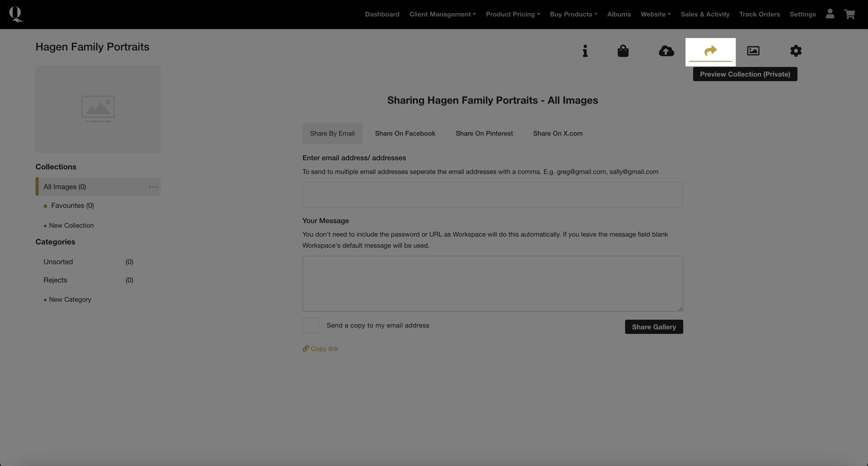868x466 pixels.
Task: Expand the Client Management dropdown
Action: (442, 14)
